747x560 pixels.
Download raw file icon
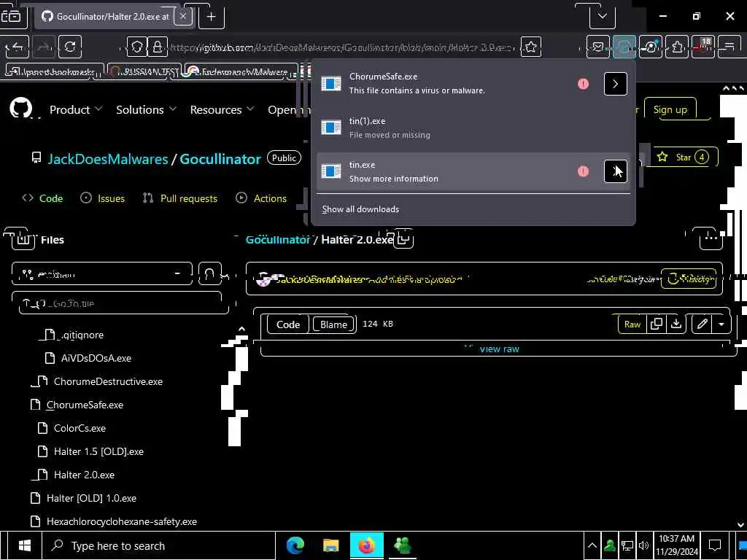tap(676, 324)
